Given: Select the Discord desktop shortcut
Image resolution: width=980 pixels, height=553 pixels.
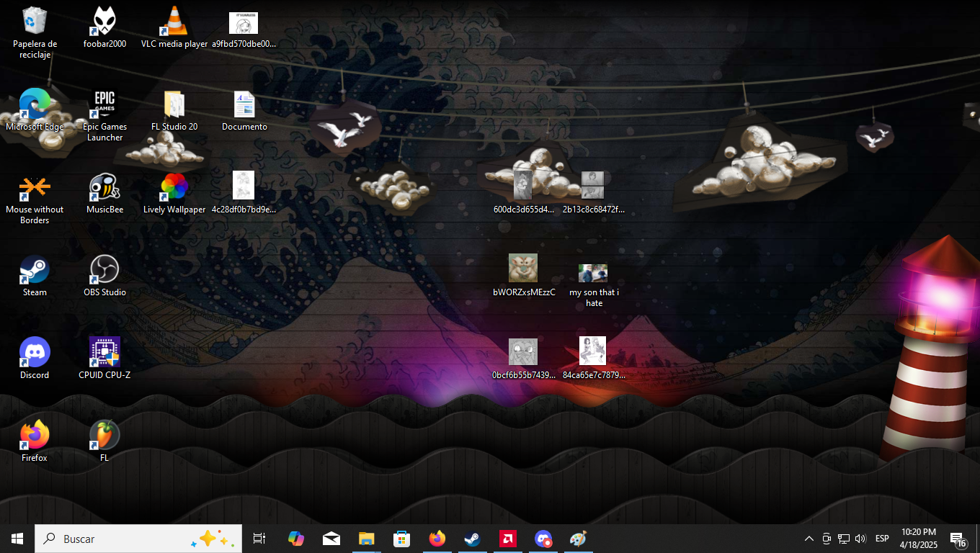Looking at the screenshot, I should point(35,359).
